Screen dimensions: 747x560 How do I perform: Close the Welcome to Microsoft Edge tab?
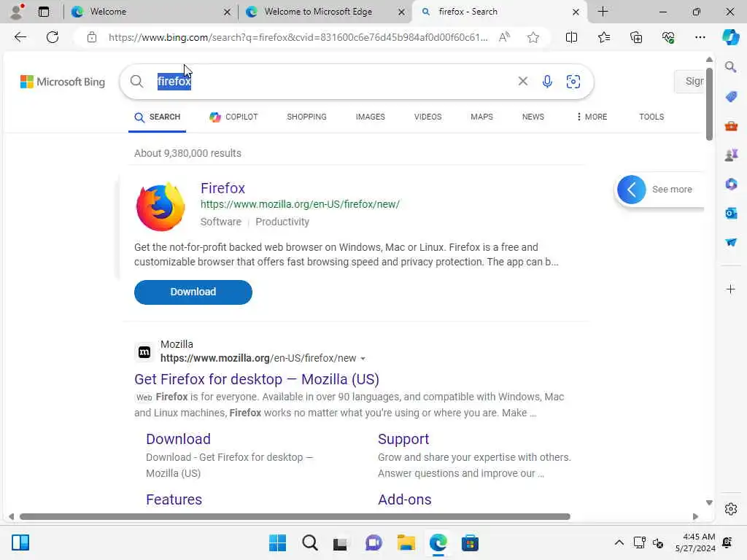coord(402,12)
